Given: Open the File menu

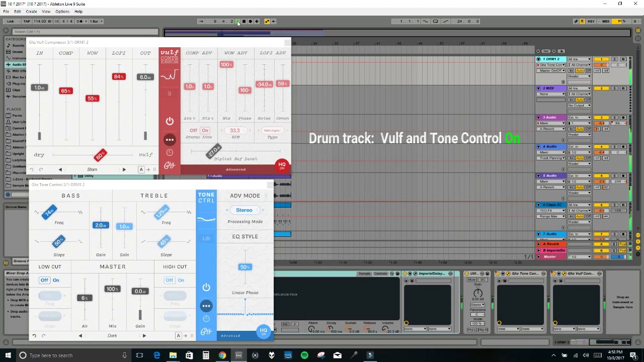Looking at the screenshot, I should pyautogui.click(x=6, y=12).
